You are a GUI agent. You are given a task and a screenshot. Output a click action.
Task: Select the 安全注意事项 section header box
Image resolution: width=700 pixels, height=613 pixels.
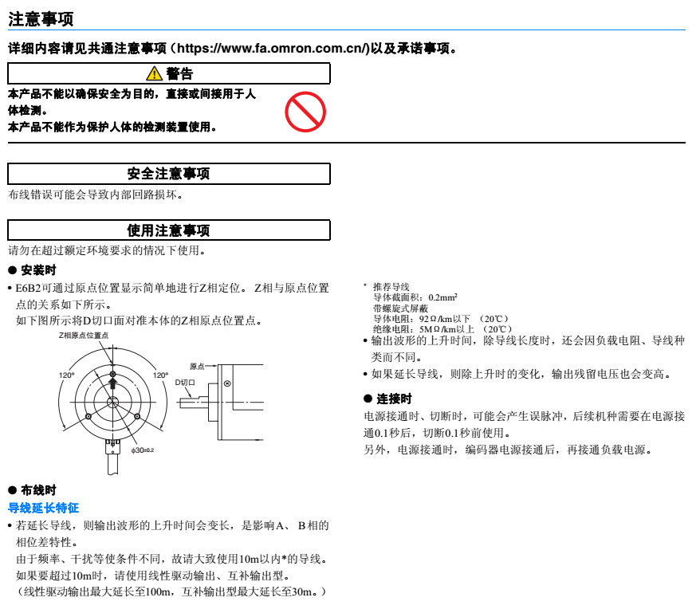pos(169,174)
